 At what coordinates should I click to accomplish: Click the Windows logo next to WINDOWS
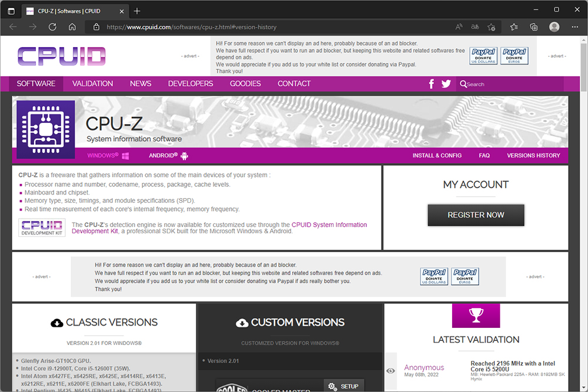pyautogui.click(x=125, y=156)
